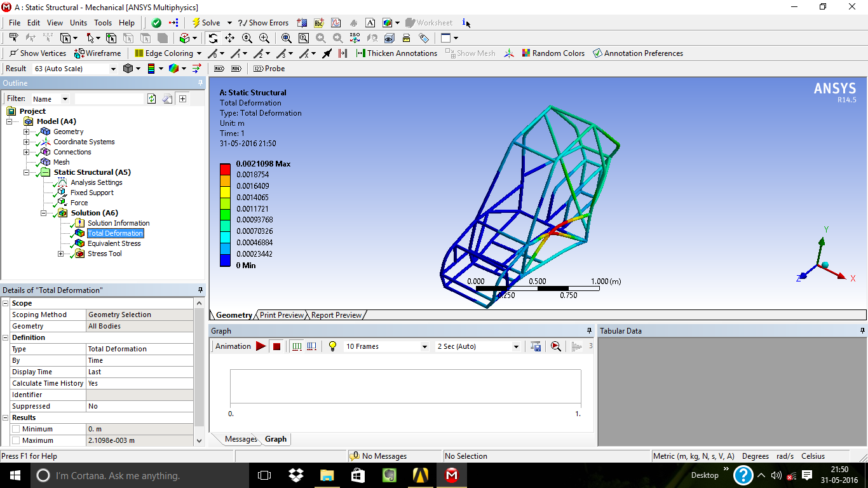Viewport: 868px width, 488px height.
Task: Expand the Stress Tool tree node
Action: 61,254
